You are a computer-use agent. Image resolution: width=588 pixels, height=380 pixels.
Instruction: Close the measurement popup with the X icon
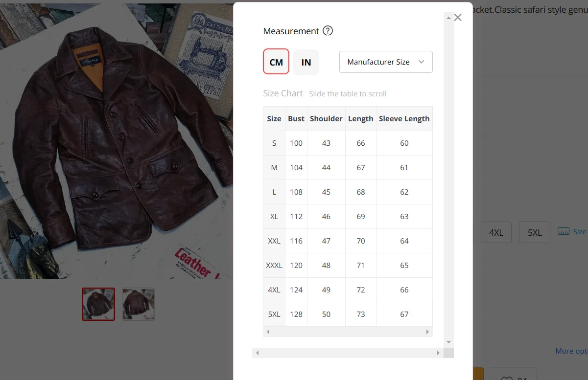tap(458, 18)
